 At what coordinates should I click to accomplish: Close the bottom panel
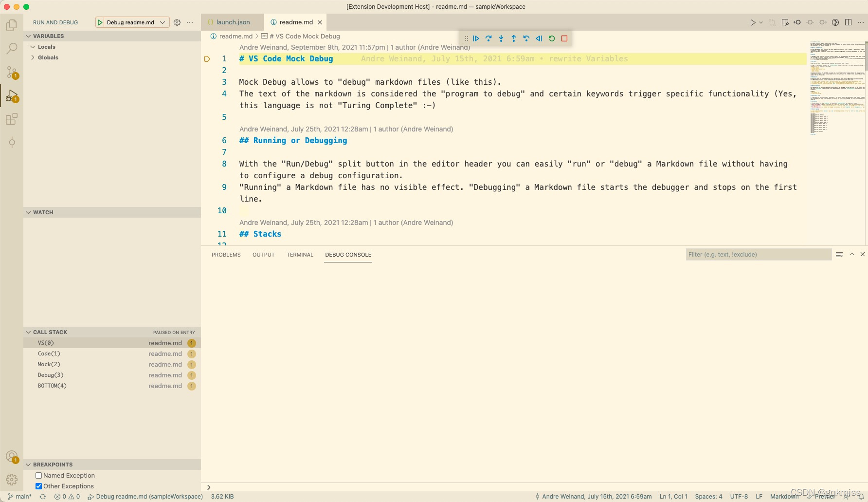[x=863, y=254]
